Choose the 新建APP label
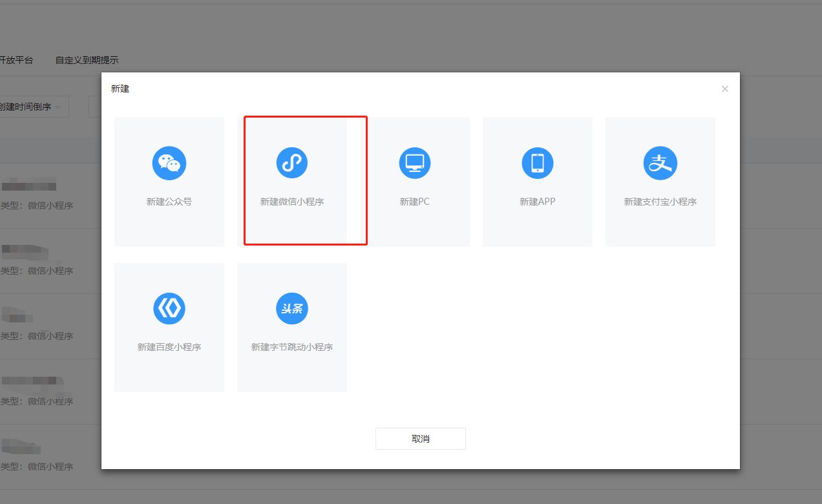 click(x=538, y=202)
